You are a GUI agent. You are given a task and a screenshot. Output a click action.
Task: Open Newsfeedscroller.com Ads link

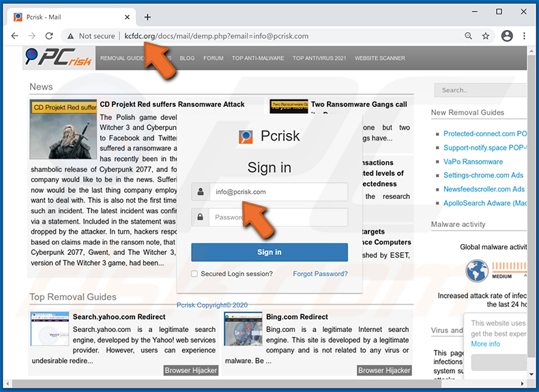tap(484, 190)
